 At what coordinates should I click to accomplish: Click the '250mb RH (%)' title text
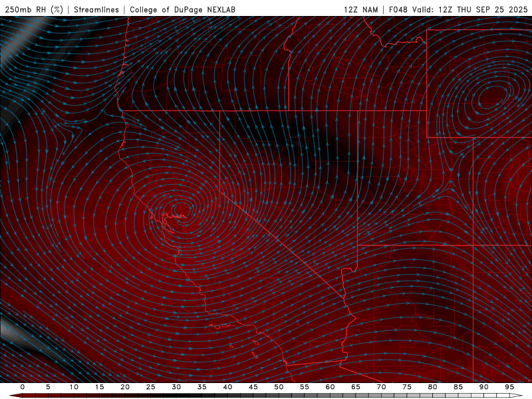tap(34, 9)
